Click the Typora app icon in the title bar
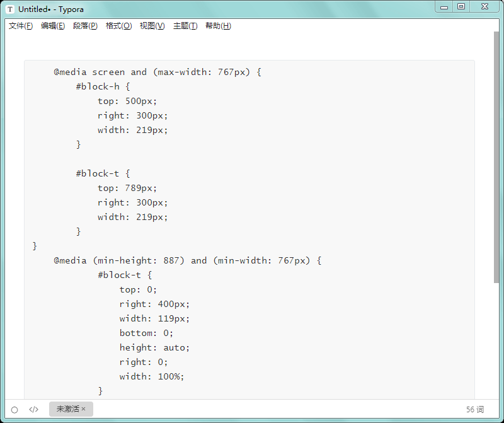The image size is (504, 423). 10,9
